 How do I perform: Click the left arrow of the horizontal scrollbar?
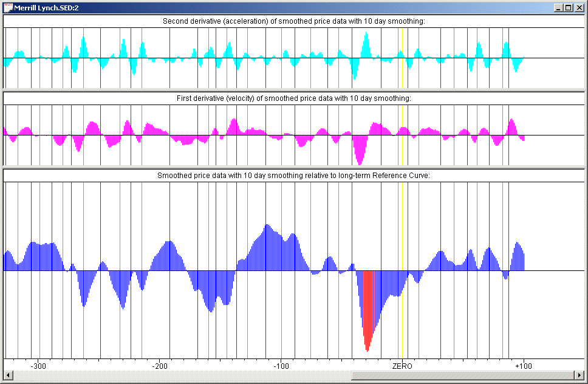7,375
